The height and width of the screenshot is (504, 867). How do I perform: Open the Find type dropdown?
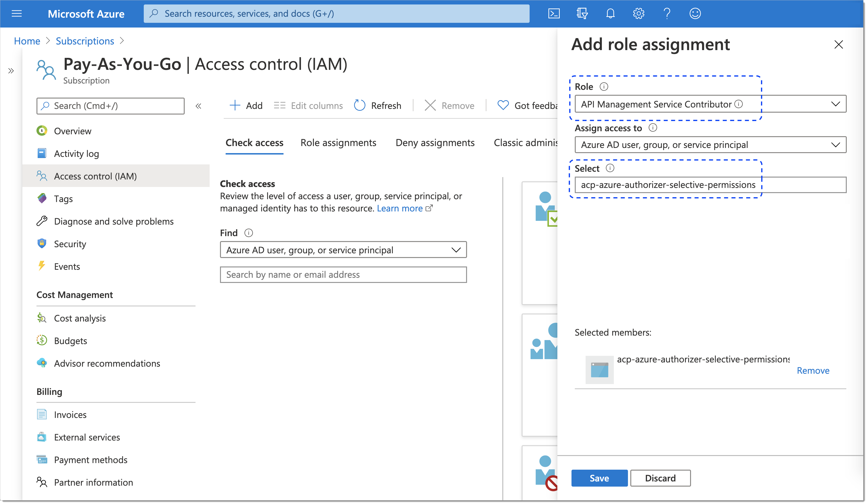[x=343, y=250]
